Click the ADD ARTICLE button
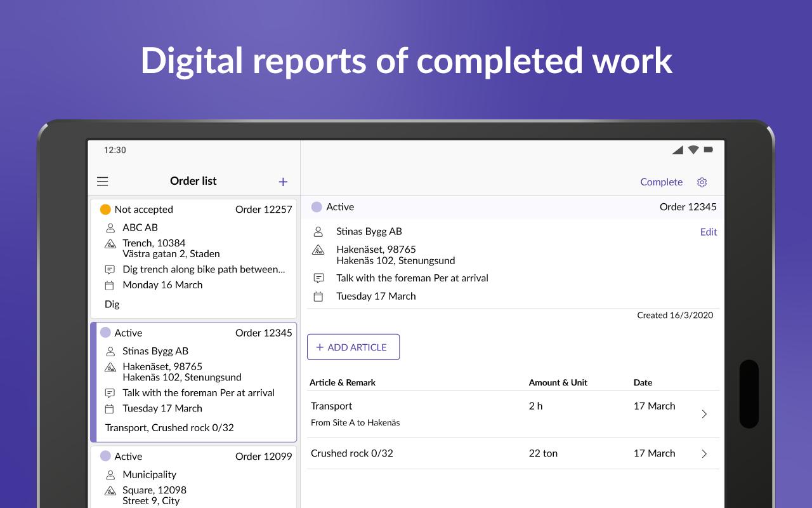Image resolution: width=812 pixels, height=508 pixels. click(x=353, y=347)
